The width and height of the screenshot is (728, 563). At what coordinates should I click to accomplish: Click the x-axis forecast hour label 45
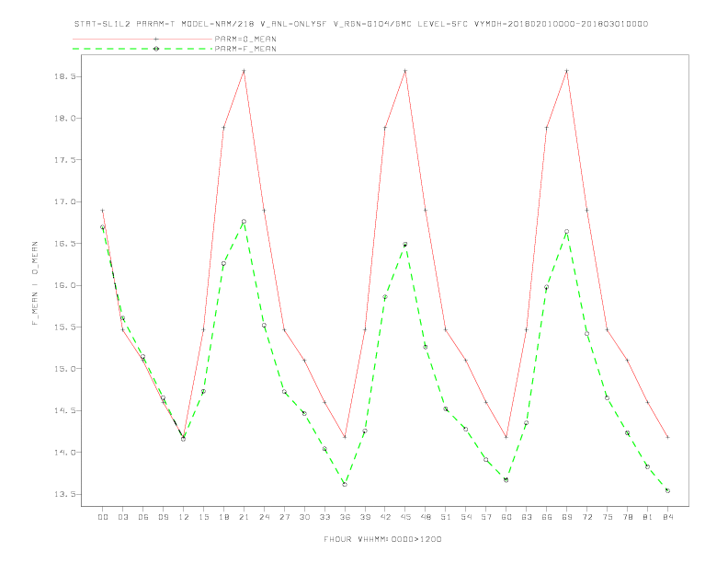tap(405, 517)
